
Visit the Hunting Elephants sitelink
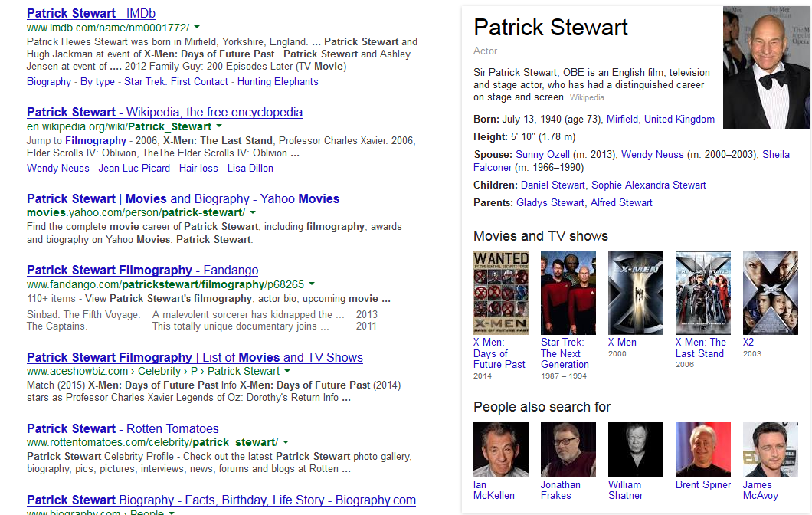coord(277,82)
